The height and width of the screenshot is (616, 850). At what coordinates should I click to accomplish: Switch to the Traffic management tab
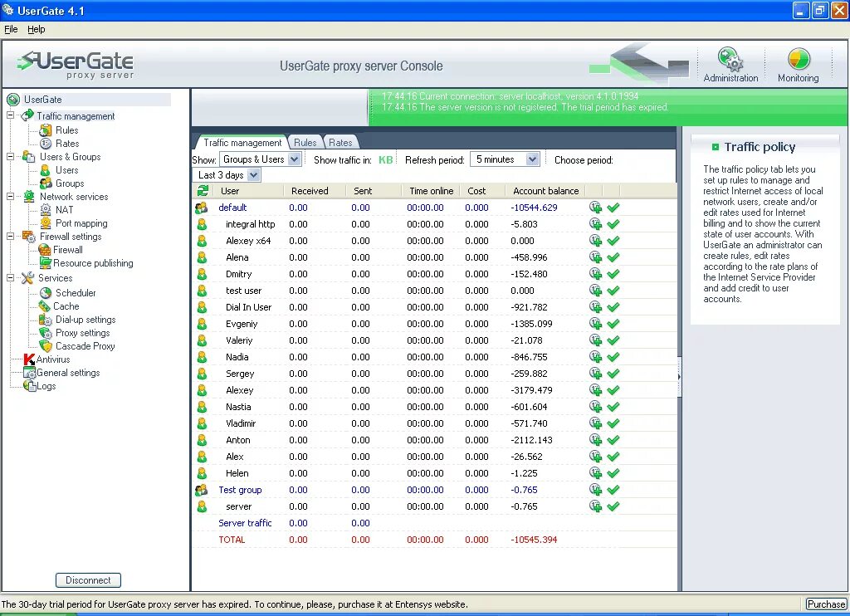pos(242,143)
